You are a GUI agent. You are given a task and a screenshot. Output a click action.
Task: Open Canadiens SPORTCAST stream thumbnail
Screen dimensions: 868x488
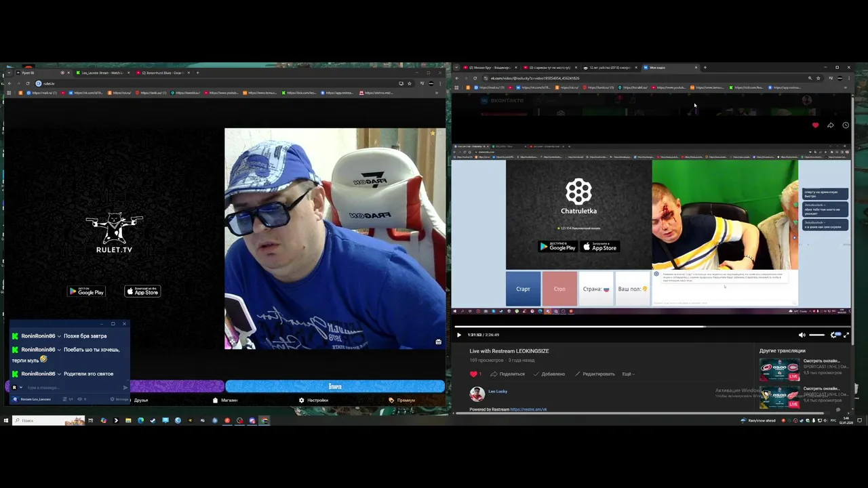click(780, 369)
